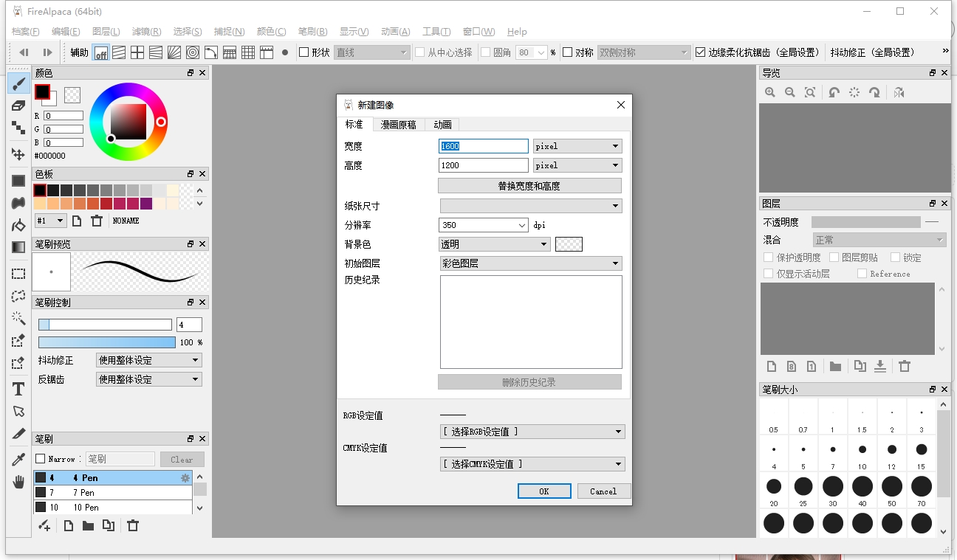This screenshot has width=957, height=560.
Task: Close the 新建图像 dialog
Action: click(x=621, y=105)
